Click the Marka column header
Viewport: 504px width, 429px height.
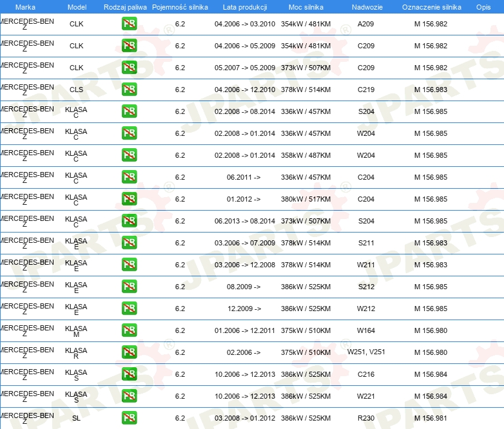25,7
